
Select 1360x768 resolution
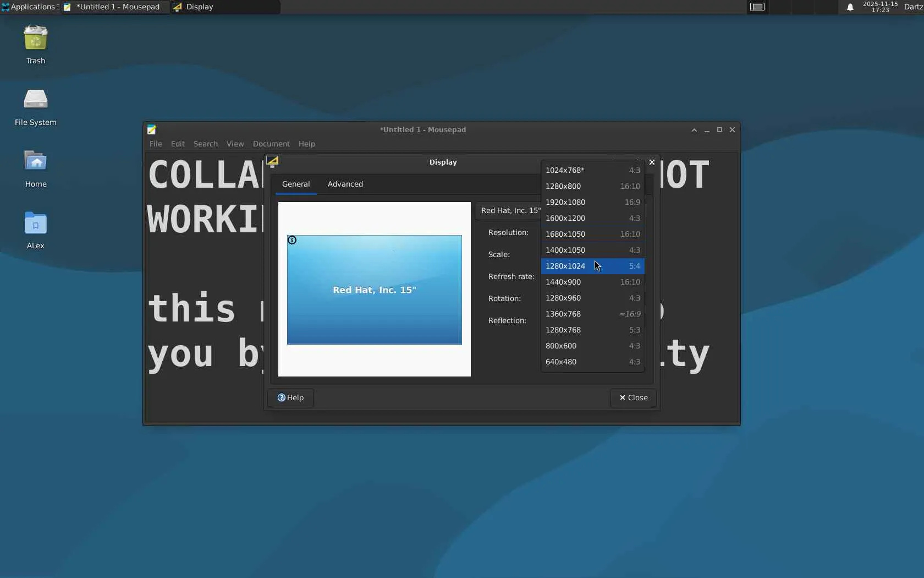[x=593, y=314]
